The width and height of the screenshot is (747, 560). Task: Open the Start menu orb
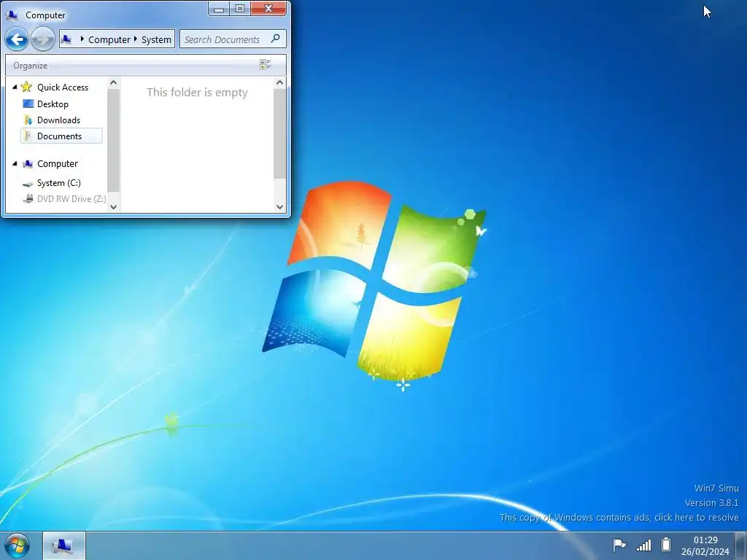[17, 545]
